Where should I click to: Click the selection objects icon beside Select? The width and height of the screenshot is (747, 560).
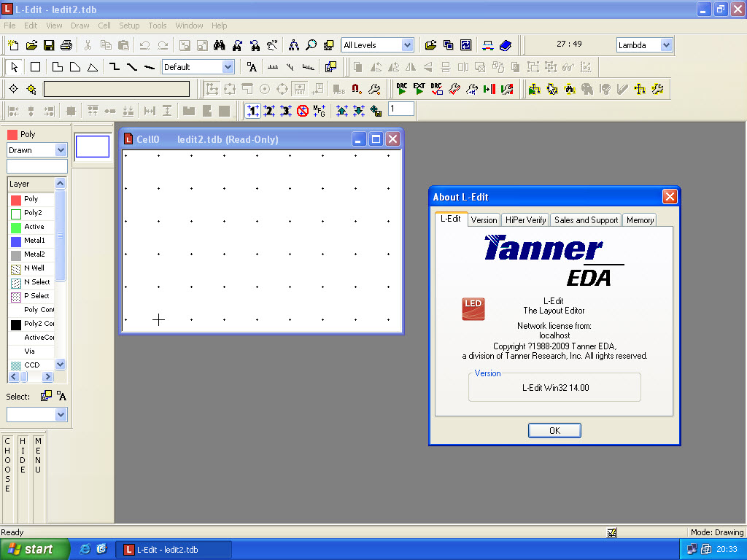coord(46,396)
